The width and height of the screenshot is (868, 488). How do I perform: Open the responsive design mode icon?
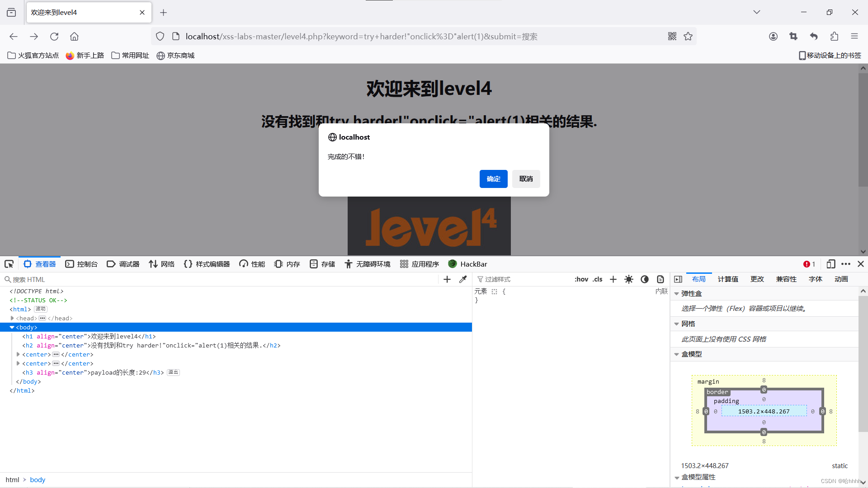click(x=830, y=264)
